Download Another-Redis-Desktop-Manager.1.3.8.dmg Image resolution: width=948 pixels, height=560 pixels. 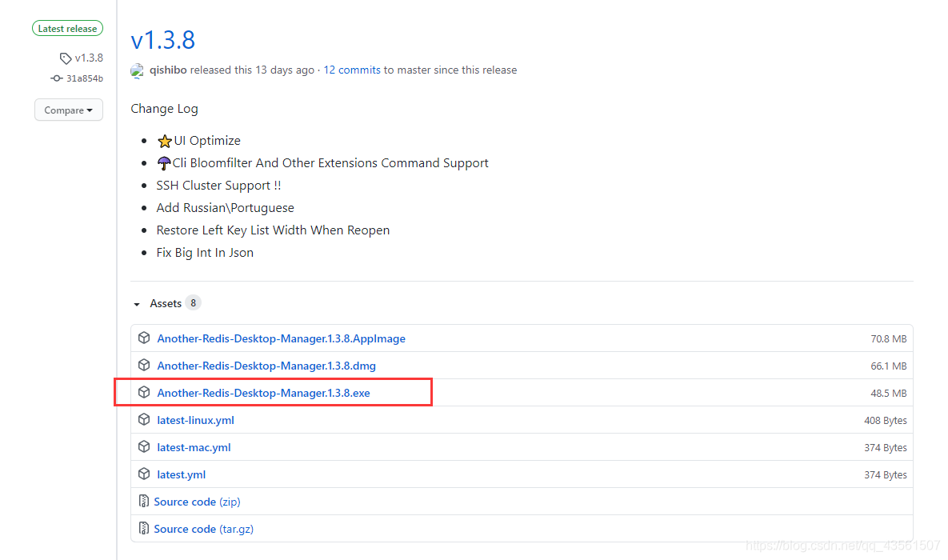pyautogui.click(x=266, y=366)
